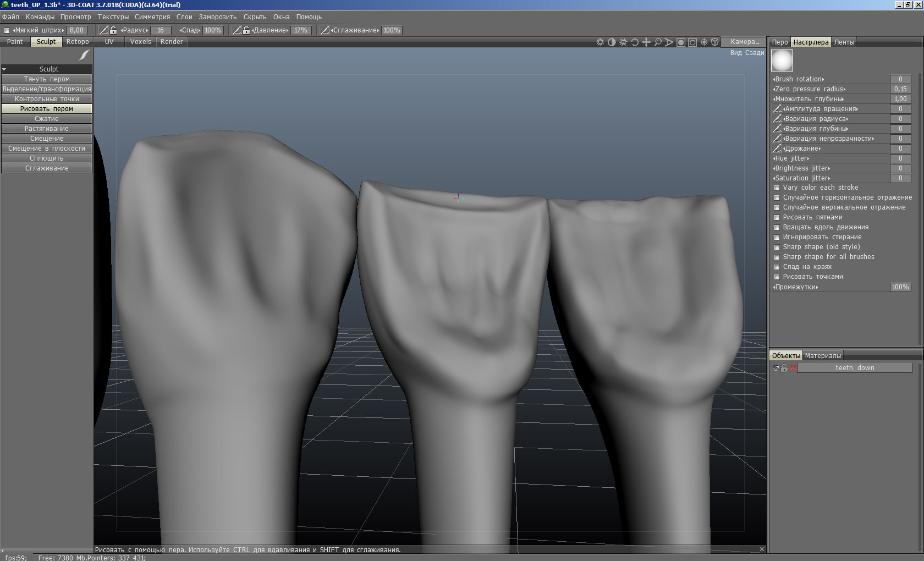Click the red X delete icon for teeth_down
Screen dimensions: 924x561
[x=793, y=368]
